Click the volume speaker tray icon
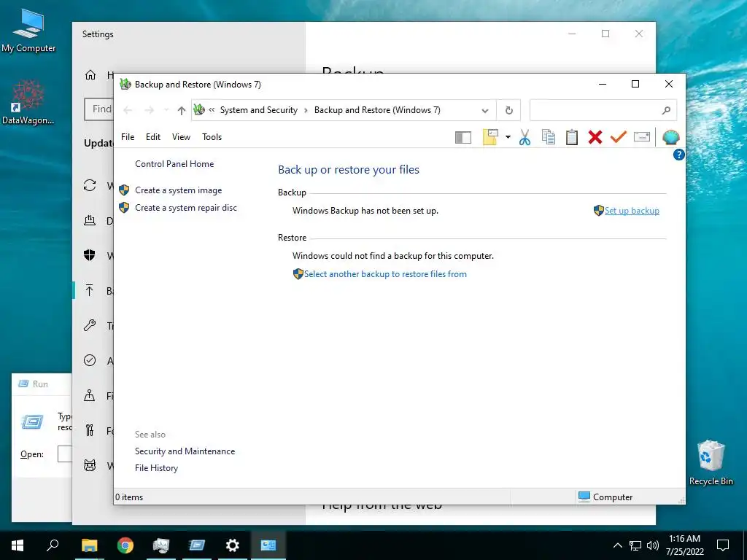 click(x=653, y=545)
